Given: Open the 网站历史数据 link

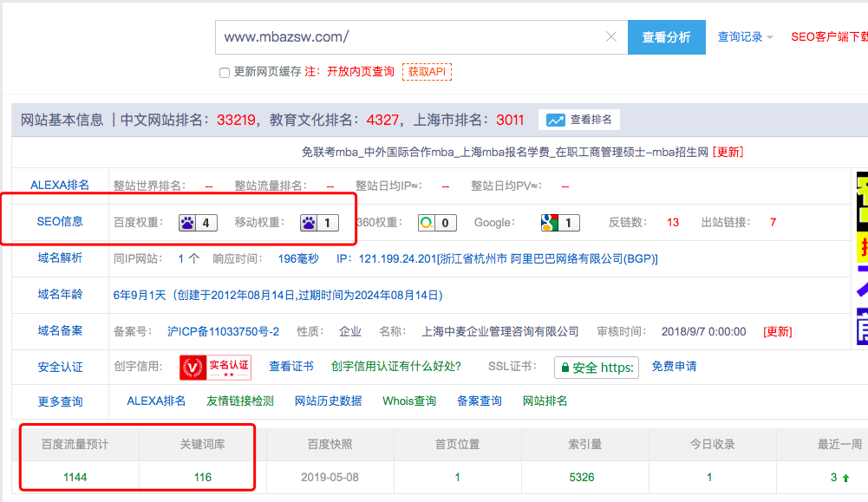Looking at the screenshot, I should (x=328, y=401).
